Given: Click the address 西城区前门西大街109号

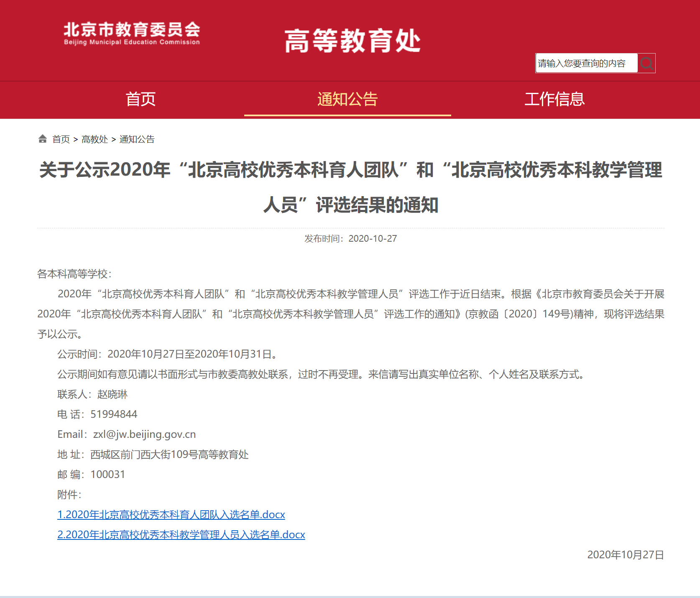Looking at the screenshot, I should (144, 455).
